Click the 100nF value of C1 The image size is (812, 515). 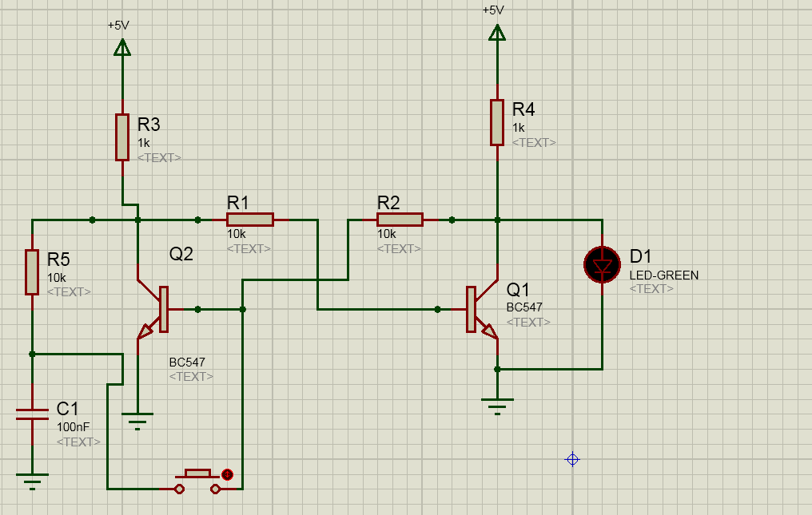pos(73,427)
